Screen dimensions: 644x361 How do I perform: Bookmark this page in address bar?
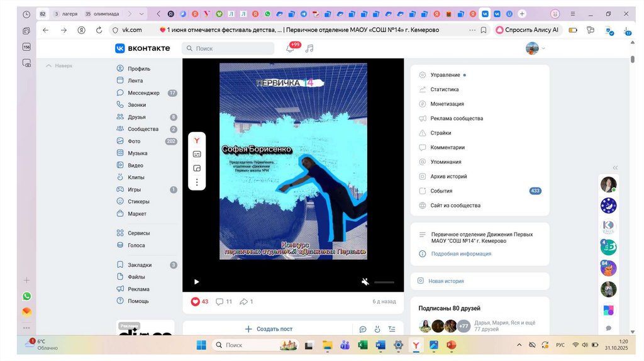(x=483, y=30)
